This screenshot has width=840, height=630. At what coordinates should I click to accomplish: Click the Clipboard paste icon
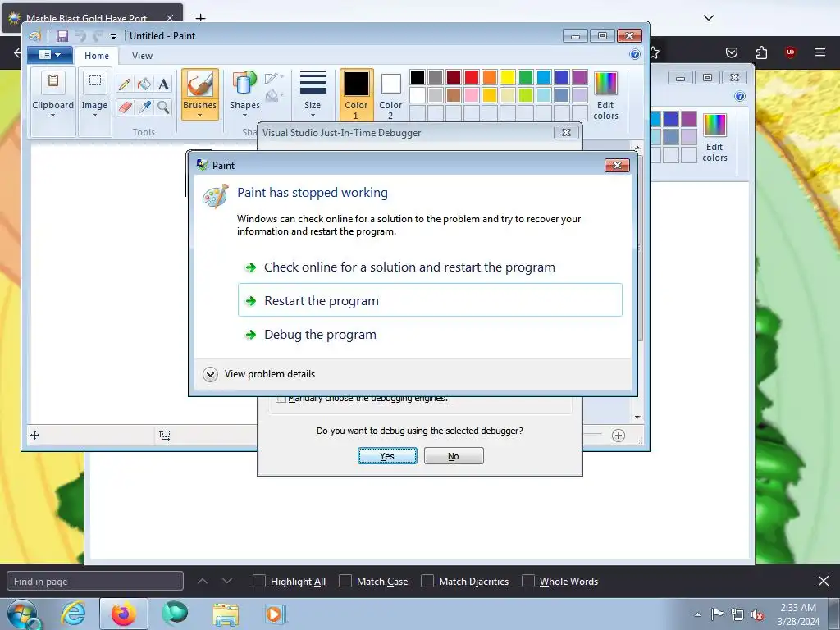point(53,82)
